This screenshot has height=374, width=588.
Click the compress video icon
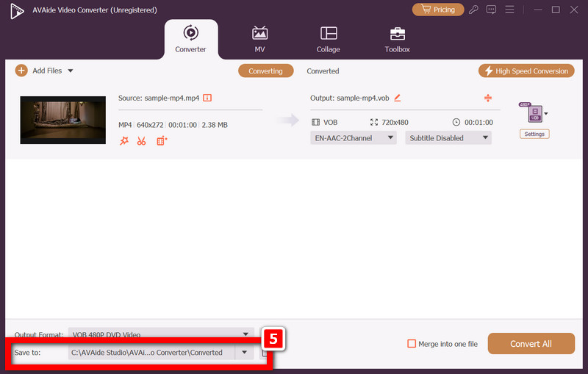(488, 98)
